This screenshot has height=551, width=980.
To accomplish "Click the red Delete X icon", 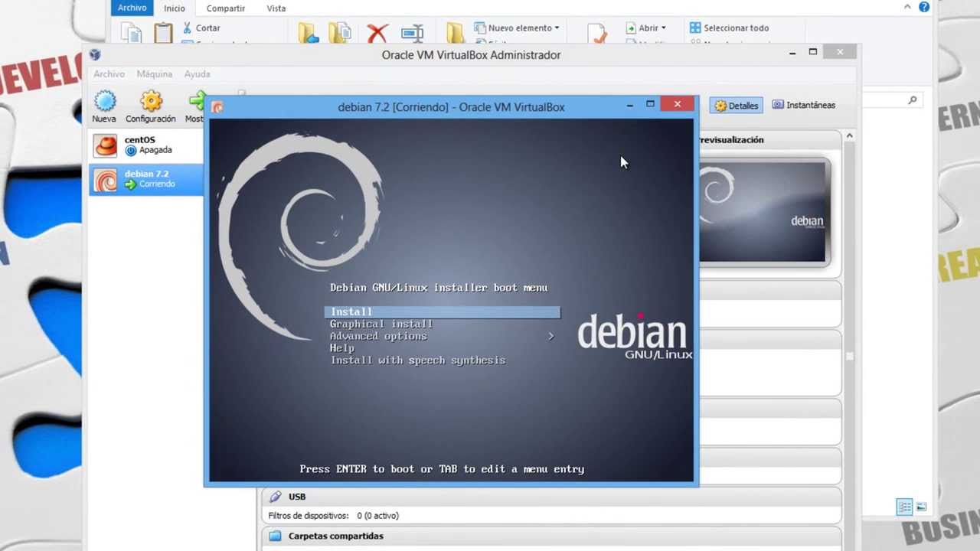I will (x=377, y=33).
